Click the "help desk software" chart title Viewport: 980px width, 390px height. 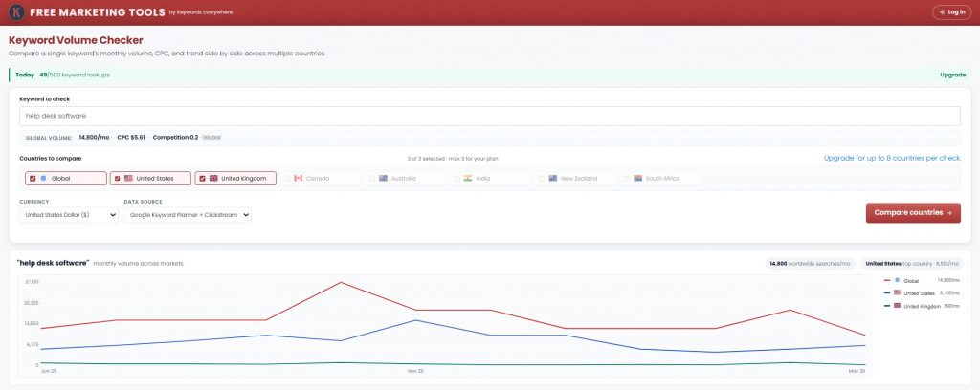click(x=54, y=263)
